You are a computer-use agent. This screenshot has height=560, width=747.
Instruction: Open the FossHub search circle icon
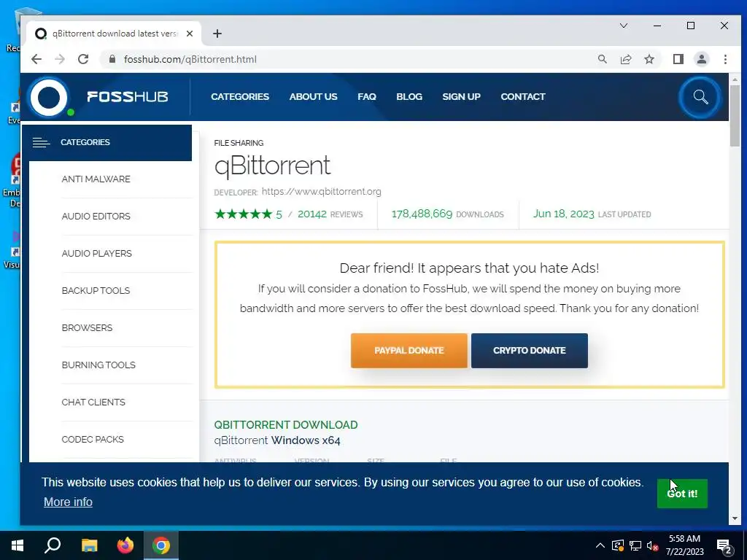click(700, 97)
